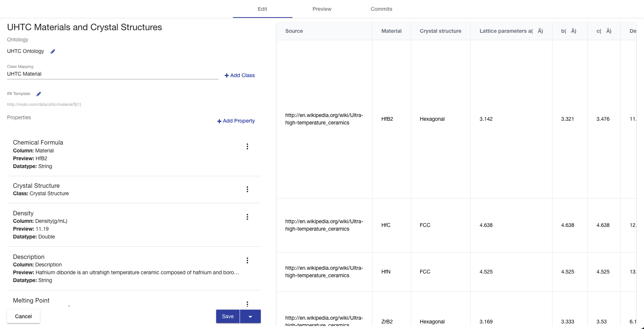This screenshot has height=329, width=644.
Task: Cancel the mapping edits
Action: point(23,316)
